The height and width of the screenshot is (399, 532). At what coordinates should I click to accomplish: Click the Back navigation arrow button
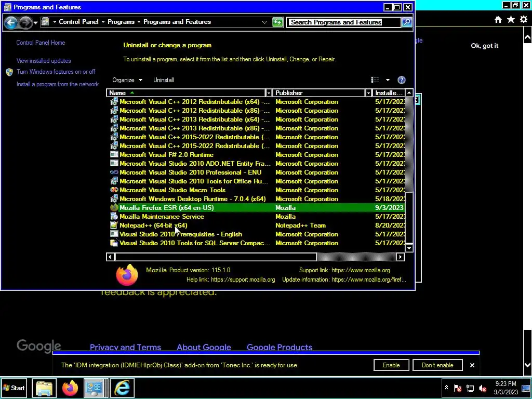point(11,22)
